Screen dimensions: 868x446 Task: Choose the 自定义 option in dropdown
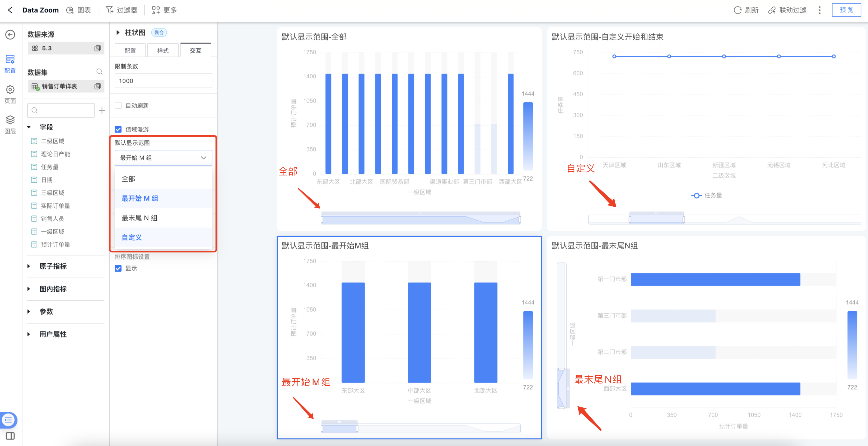132,237
